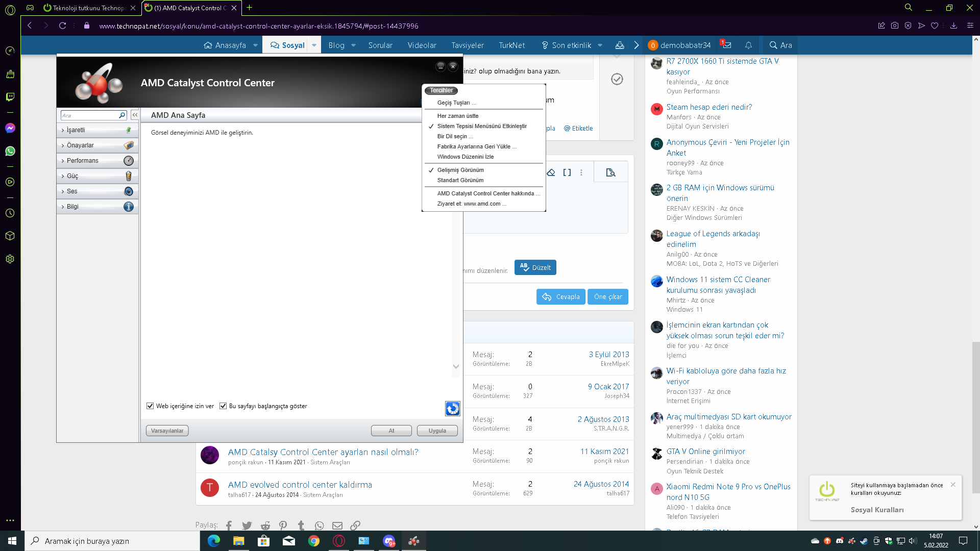Select 'Standart Görünüm' menu entry
This screenshot has width=980, height=551.
[460, 180]
